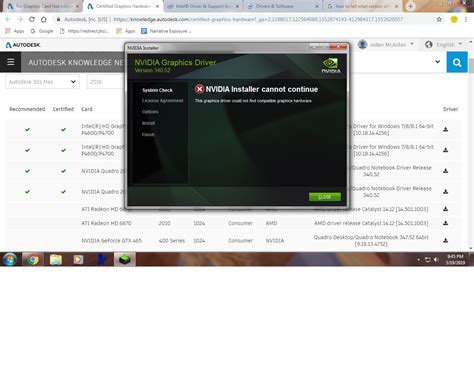Select Finish step in installer
The height and width of the screenshot is (385, 474).
[x=148, y=134]
